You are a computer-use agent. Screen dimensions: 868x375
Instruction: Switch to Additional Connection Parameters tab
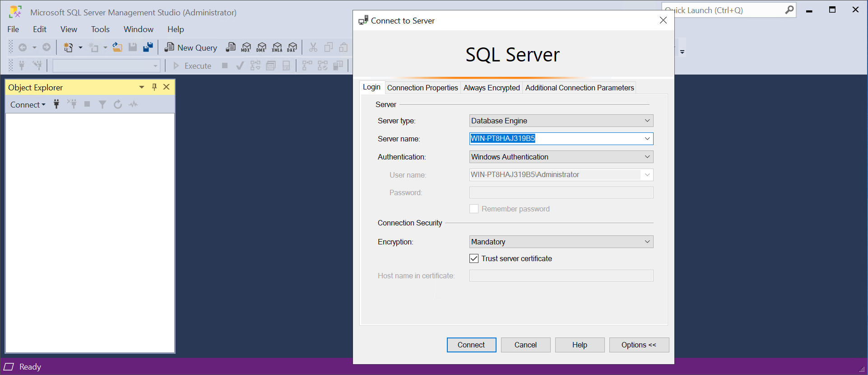pos(580,88)
